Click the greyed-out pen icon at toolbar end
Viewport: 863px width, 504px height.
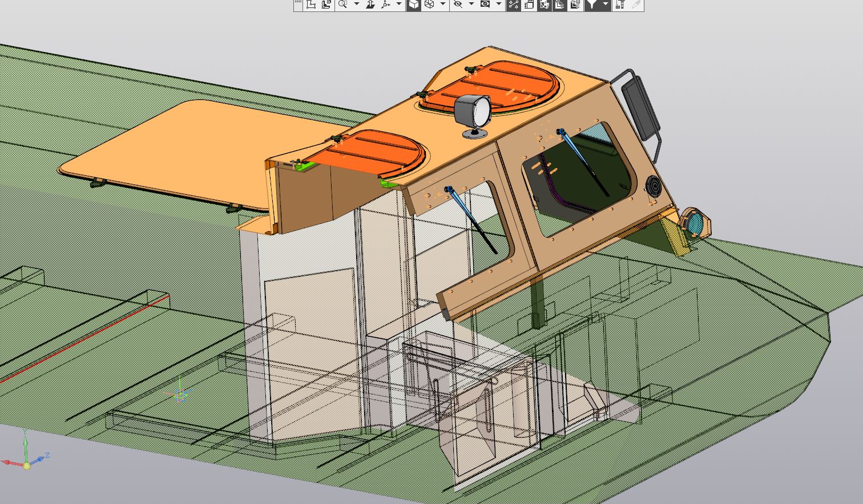[635, 5]
